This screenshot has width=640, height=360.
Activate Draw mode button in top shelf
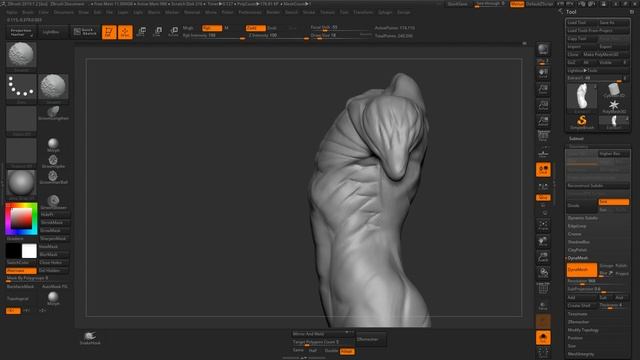click(125, 32)
